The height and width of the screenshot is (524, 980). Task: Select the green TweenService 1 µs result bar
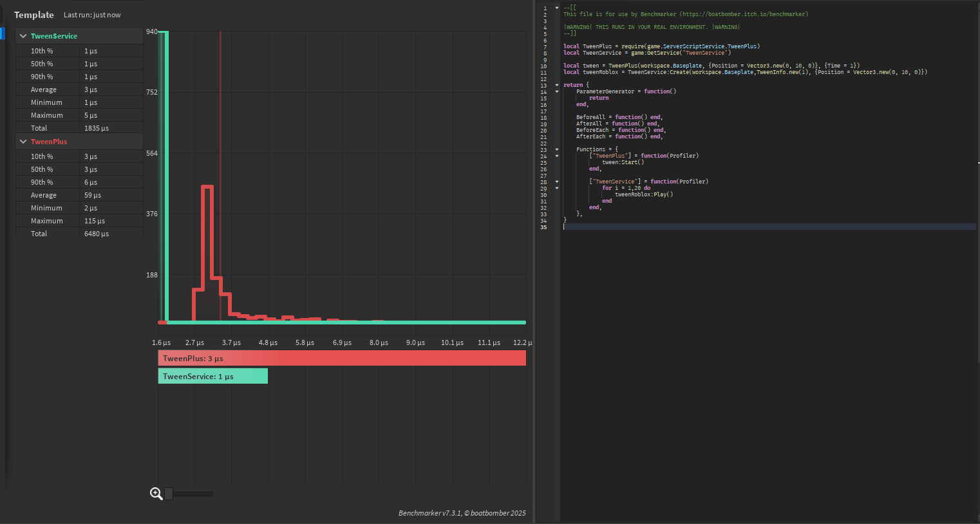point(212,376)
